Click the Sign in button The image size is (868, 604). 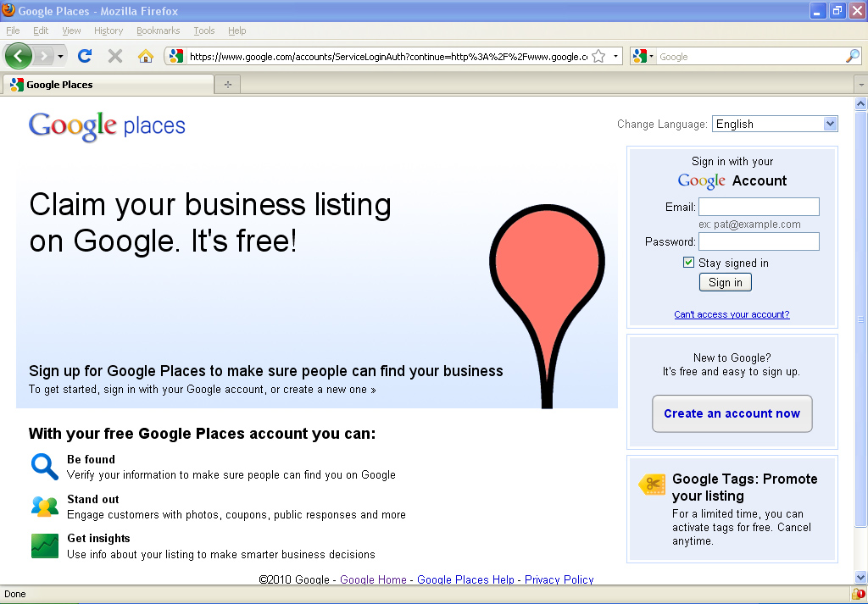[726, 282]
